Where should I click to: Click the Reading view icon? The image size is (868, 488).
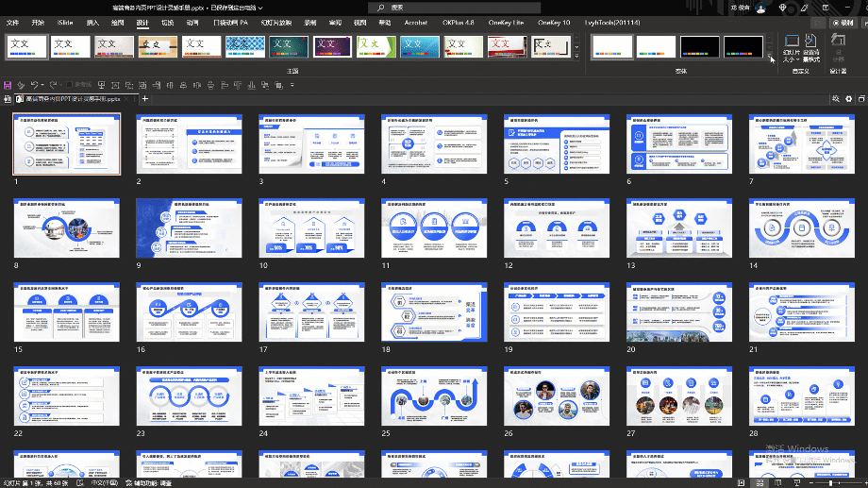(x=777, y=483)
